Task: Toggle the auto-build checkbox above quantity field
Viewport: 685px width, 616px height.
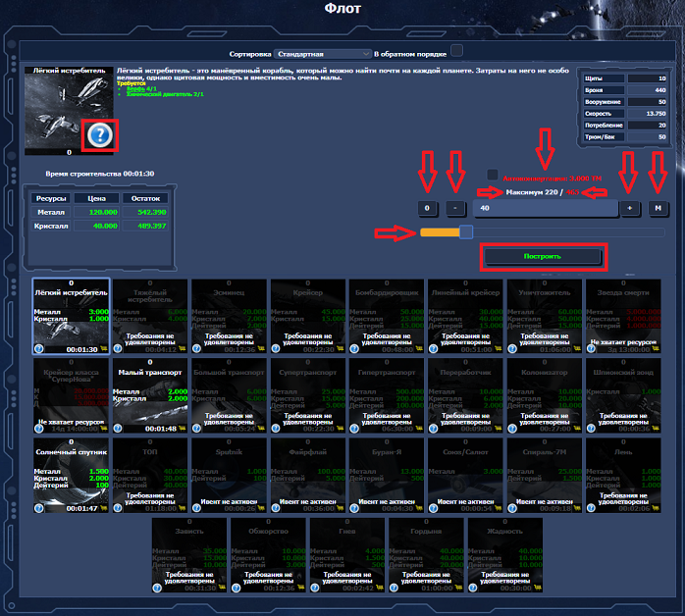Action: point(493,176)
